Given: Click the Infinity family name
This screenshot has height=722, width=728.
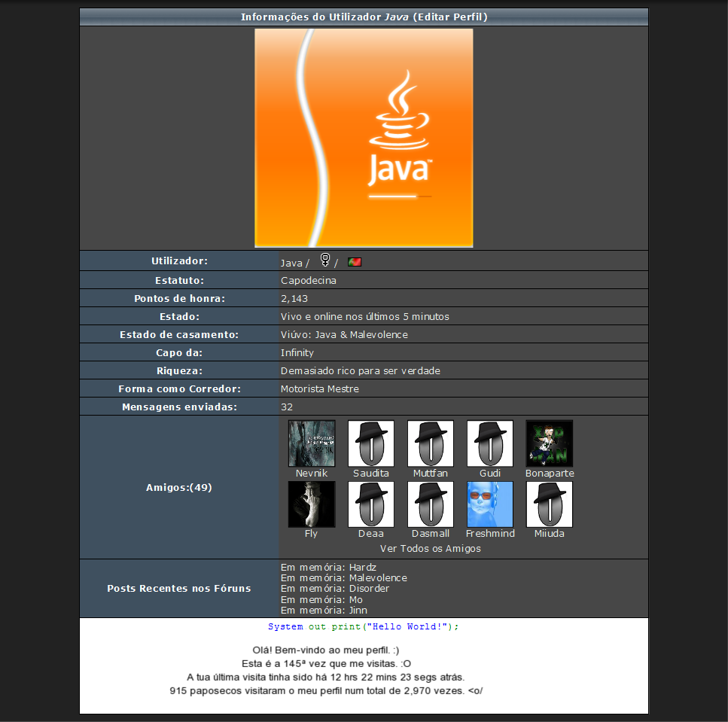Looking at the screenshot, I should click(297, 352).
